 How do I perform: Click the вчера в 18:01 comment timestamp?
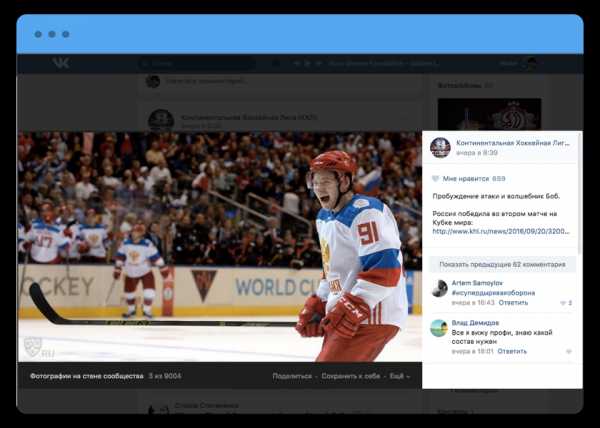473,351
